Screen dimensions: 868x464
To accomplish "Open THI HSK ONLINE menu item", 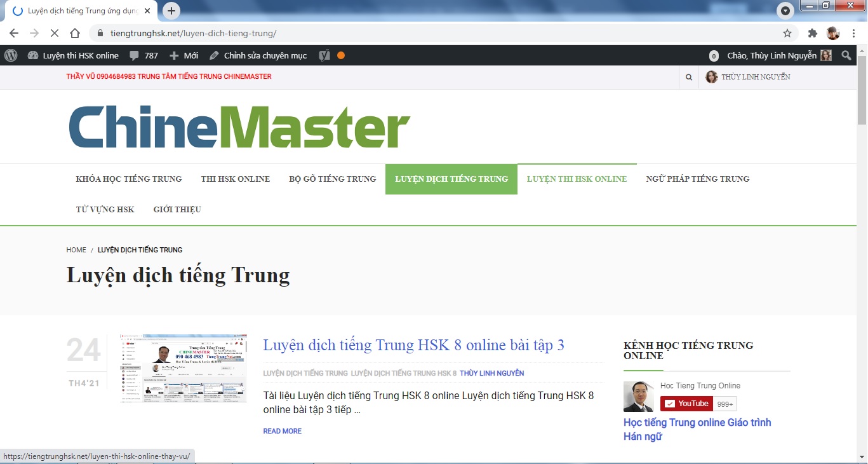I will pyautogui.click(x=236, y=179).
